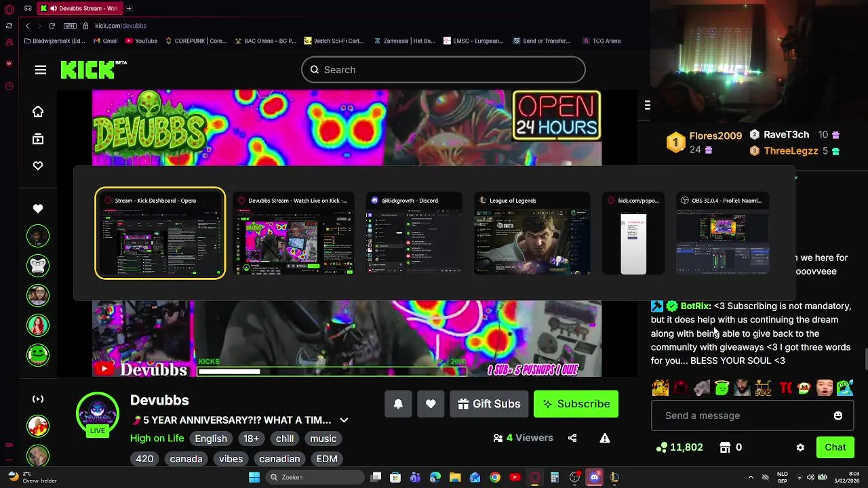
Task: Open ThreeLegzz leaderboard entry
Action: pyautogui.click(x=794, y=151)
